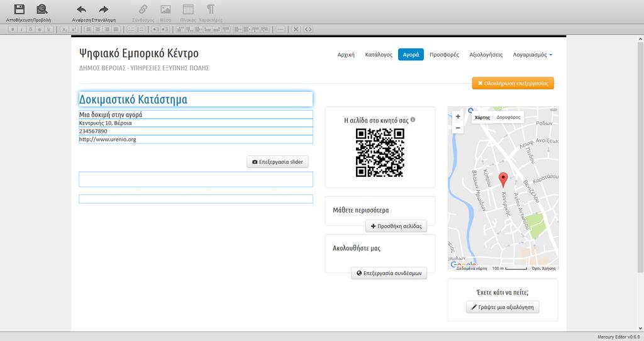
Task: Click the QR code image
Action: click(380, 152)
